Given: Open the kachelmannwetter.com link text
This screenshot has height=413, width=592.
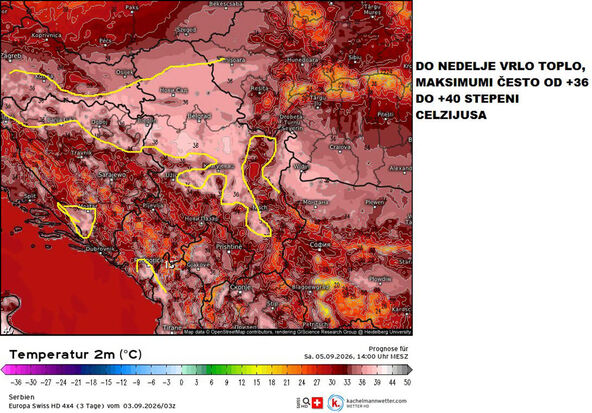Looking at the screenshot, I should click(x=376, y=401).
